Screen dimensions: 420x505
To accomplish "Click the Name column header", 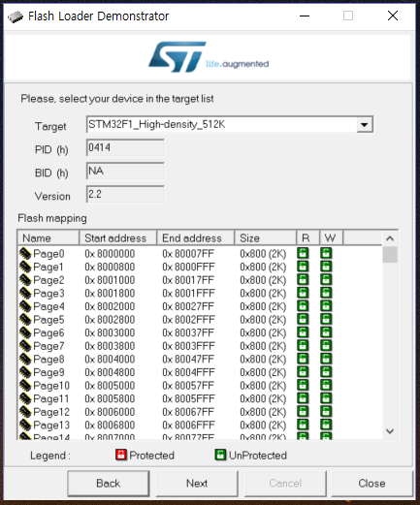I will (x=48, y=238).
